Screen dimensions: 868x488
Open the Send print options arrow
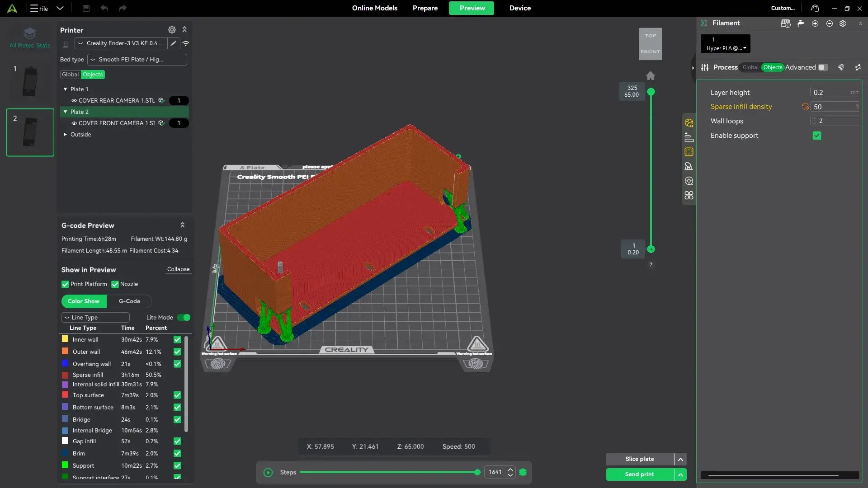pyautogui.click(x=680, y=474)
